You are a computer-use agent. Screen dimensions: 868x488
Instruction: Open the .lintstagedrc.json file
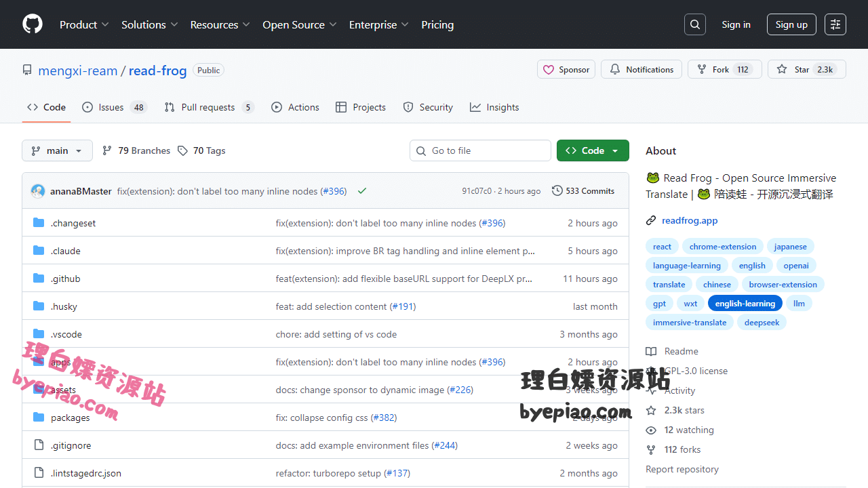click(x=86, y=473)
